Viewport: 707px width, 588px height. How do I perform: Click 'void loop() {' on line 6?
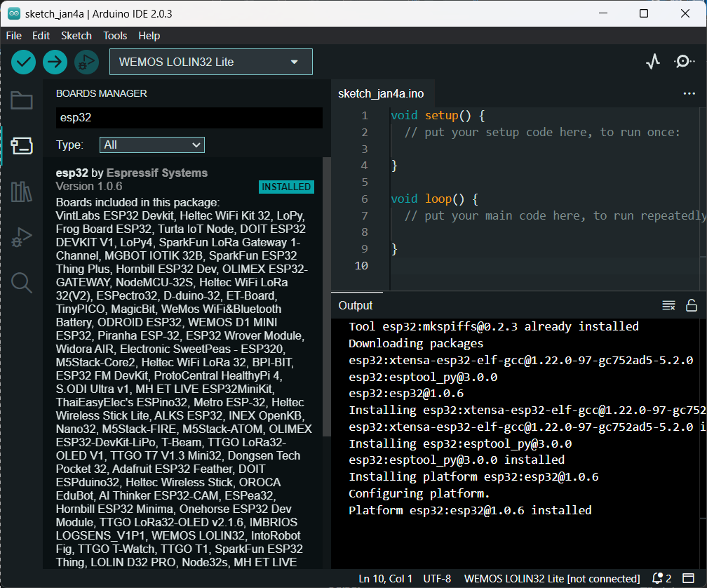[434, 199]
